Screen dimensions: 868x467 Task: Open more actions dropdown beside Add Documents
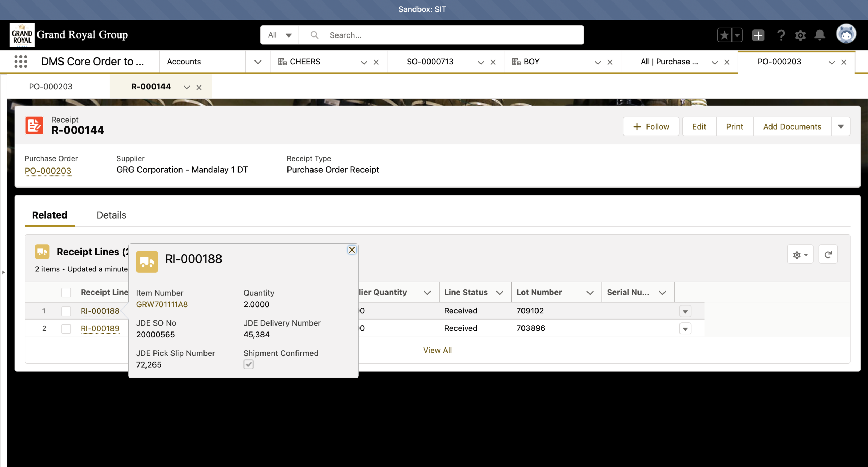[x=841, y=126]
